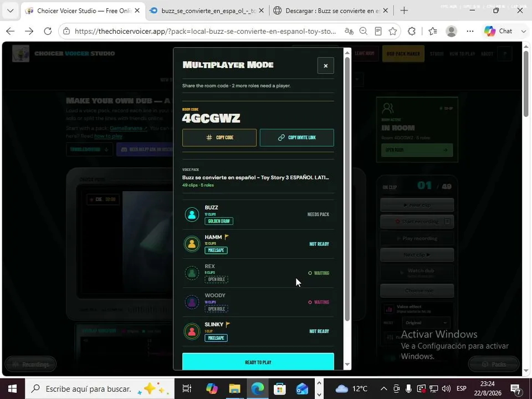Show hidden system tray icons
Screen dimensions: 532x399
point(383,389)
